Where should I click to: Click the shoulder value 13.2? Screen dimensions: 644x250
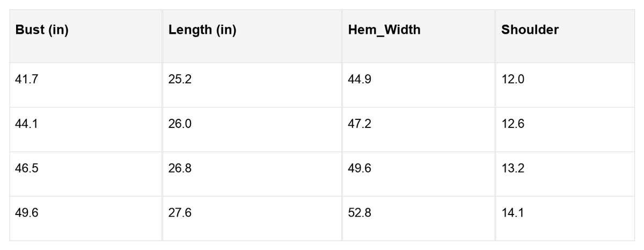(513, 168)
